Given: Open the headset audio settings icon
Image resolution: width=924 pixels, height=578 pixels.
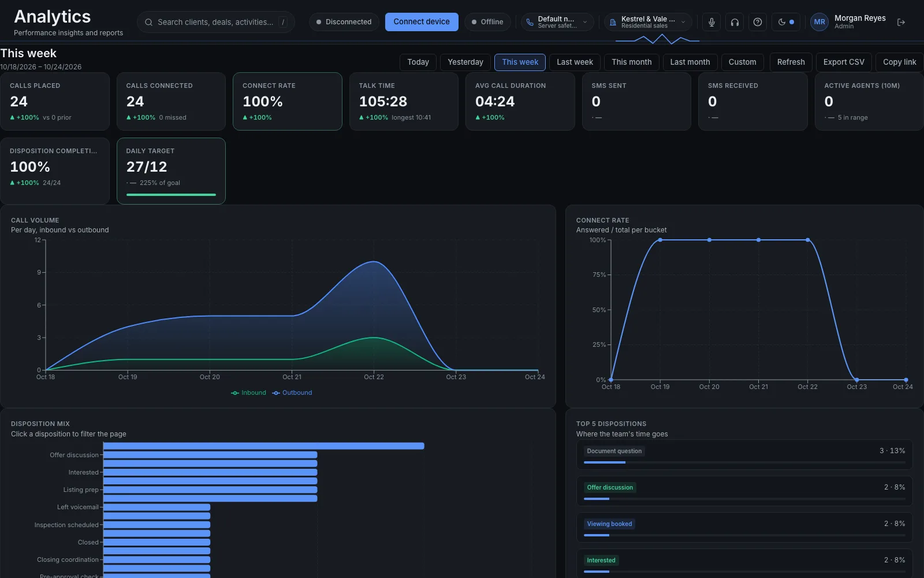Looking at the screenshot, I should (735, 22).
